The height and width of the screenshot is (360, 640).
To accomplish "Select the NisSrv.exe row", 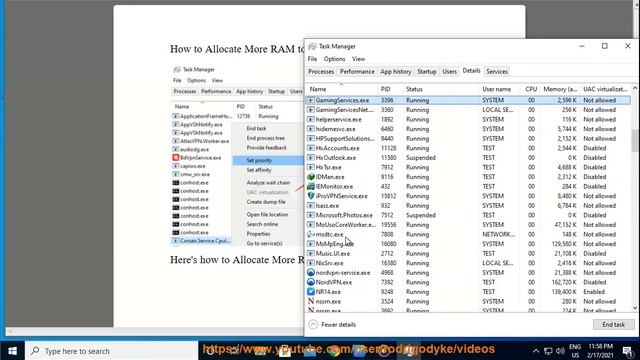I will [468, 263].
